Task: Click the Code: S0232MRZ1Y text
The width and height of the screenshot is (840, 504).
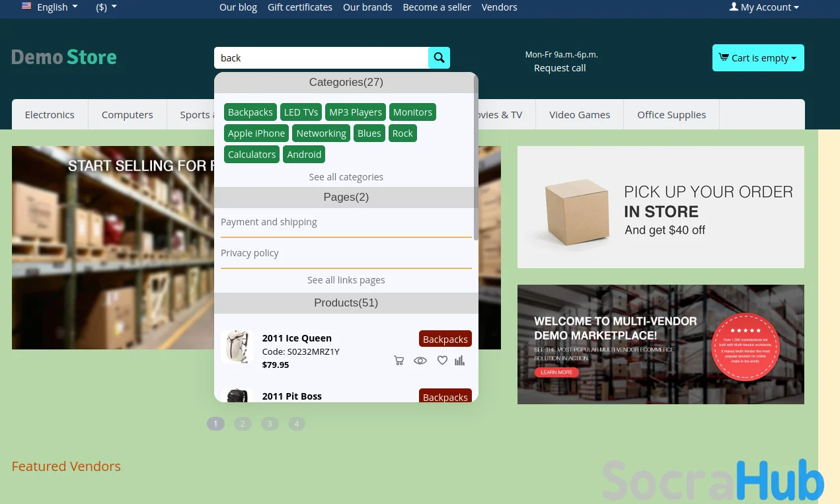Action: [x=301, y=351]
